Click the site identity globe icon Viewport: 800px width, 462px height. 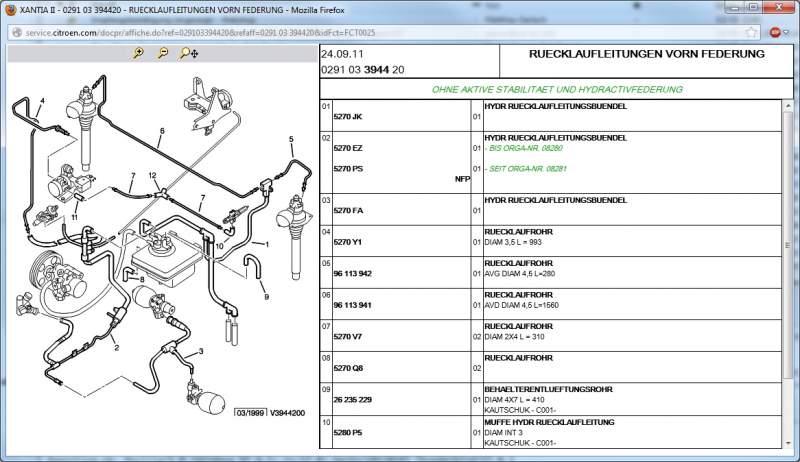point(17,33)
